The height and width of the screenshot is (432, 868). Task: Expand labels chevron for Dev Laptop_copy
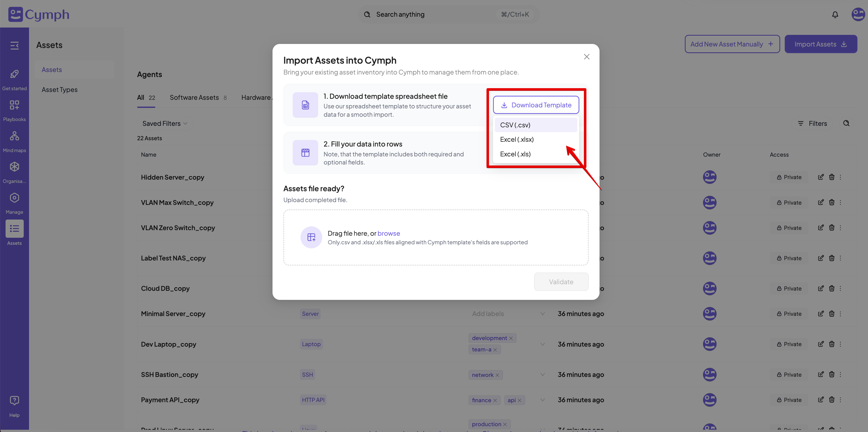tap(542, 344)
